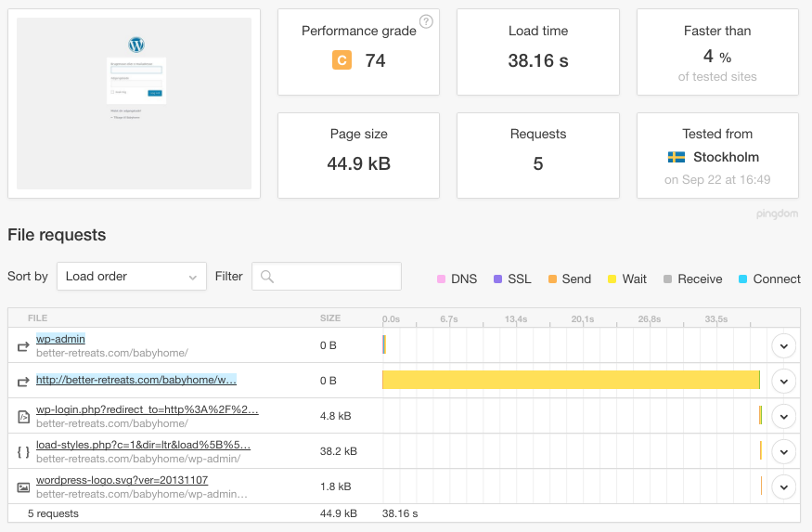The image size is (812, 532).
Task: Click the image icon beside wordpress-logo.svg
Action: tap(23, 487)
